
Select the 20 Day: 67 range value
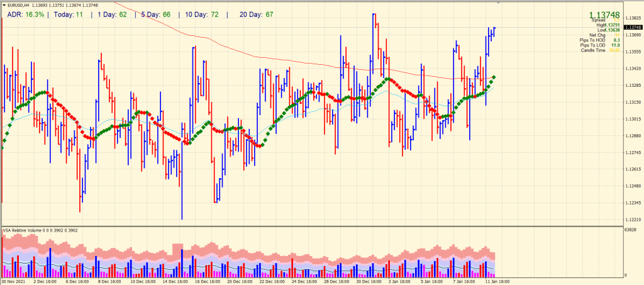click(x=257, y=14)
